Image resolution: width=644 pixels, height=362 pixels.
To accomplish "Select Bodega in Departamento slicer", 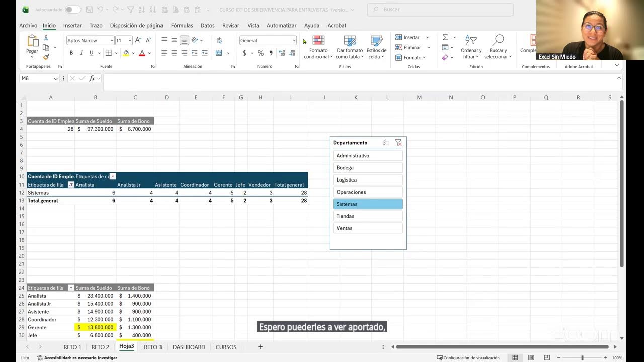I will pos(368,168).
